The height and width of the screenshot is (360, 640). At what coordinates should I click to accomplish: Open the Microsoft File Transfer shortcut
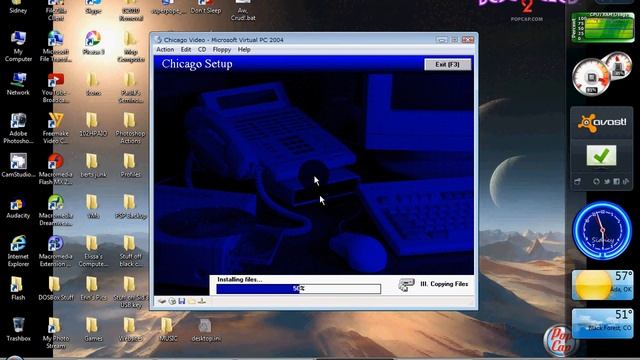click(56, 47)
